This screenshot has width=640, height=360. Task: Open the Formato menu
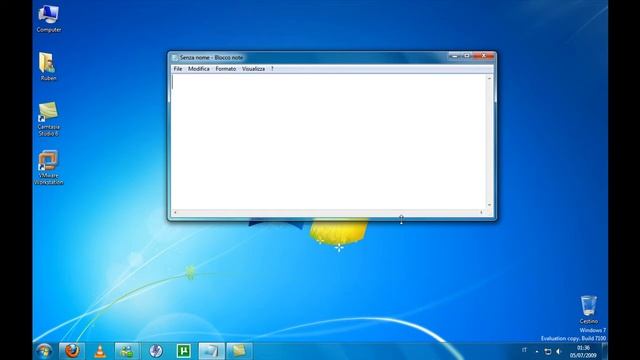pos(225,69)
